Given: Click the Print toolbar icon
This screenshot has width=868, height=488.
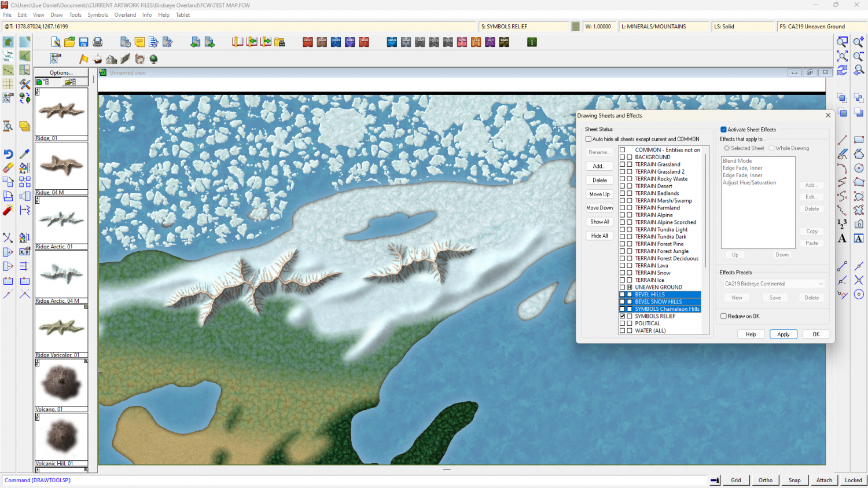Looking at the screenshot, I should pos(98,42).
